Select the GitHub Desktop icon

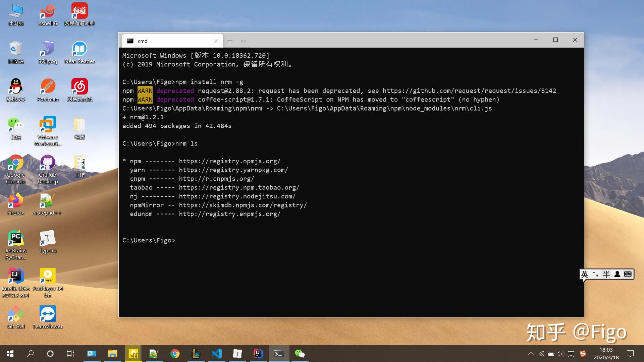click(x=48, y=169)
